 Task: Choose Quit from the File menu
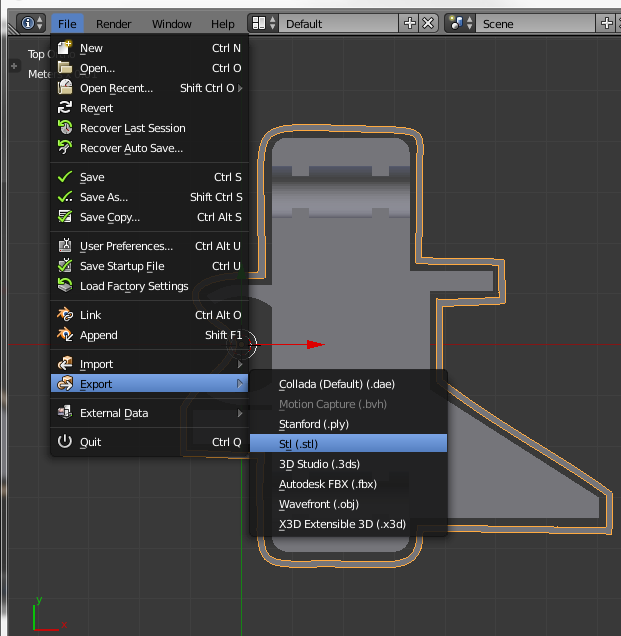point(91,442)
